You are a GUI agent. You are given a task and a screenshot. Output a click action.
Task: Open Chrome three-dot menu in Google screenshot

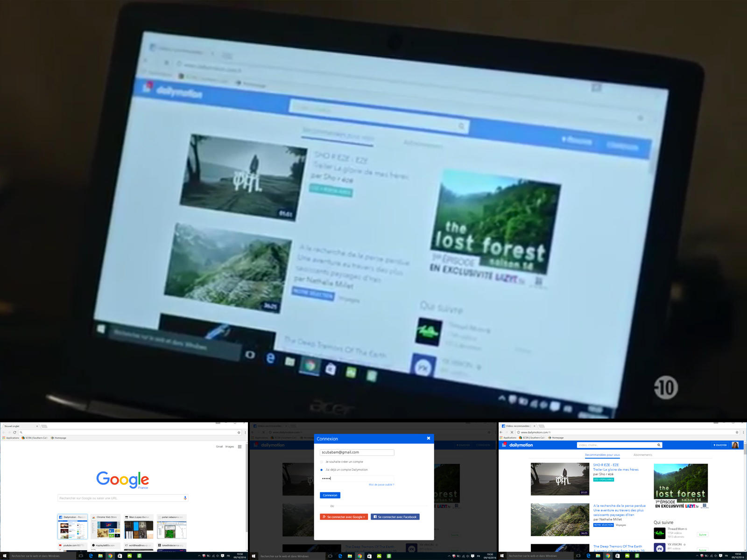coord(245,433)
